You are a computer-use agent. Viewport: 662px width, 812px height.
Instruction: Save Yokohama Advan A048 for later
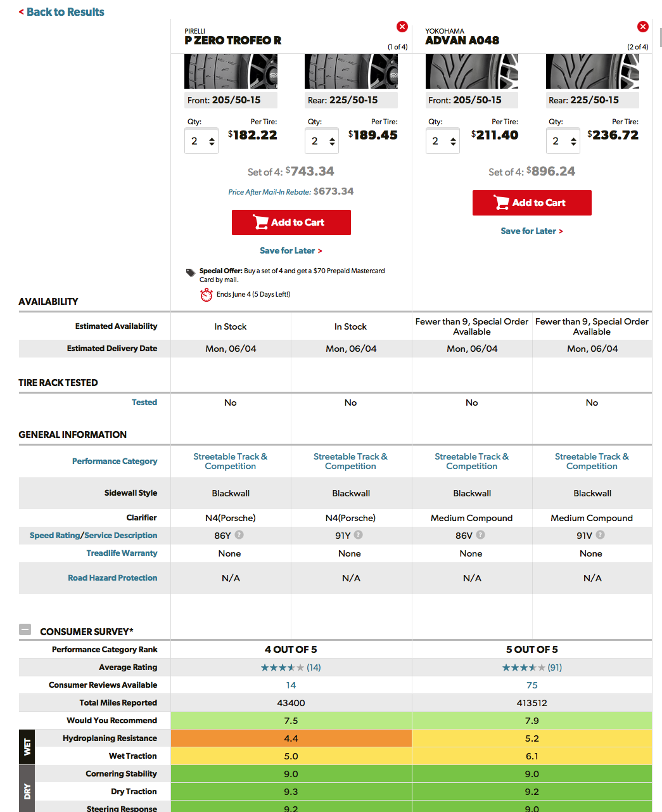click(532, 231)
